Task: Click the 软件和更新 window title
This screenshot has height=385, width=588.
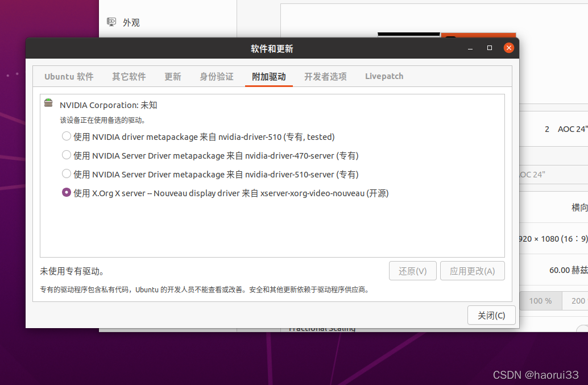Action: [x=272, y=49]
